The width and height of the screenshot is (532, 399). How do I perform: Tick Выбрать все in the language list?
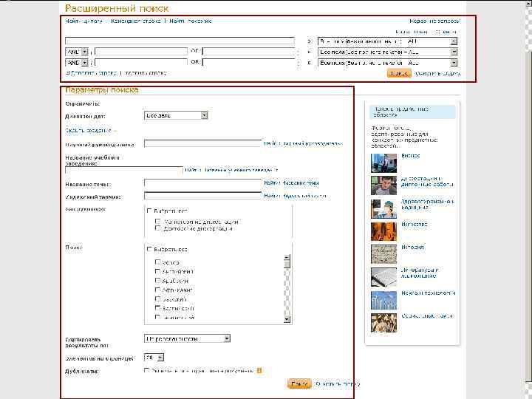[149, 249]
